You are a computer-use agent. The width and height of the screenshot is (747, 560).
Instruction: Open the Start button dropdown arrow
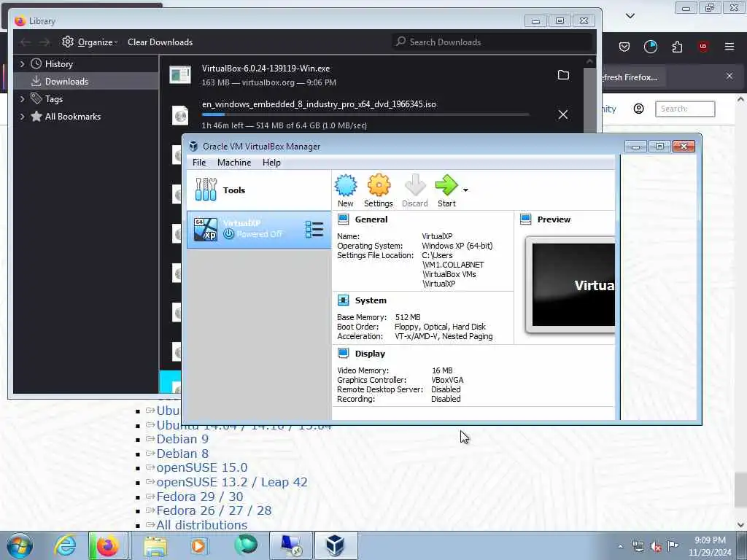(465, 190)
